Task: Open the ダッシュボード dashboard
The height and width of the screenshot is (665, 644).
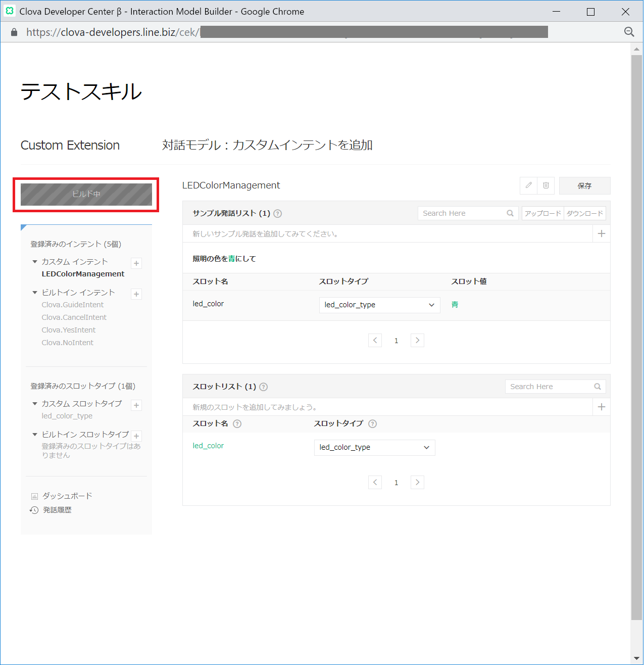Action: (x=67, y=496)
